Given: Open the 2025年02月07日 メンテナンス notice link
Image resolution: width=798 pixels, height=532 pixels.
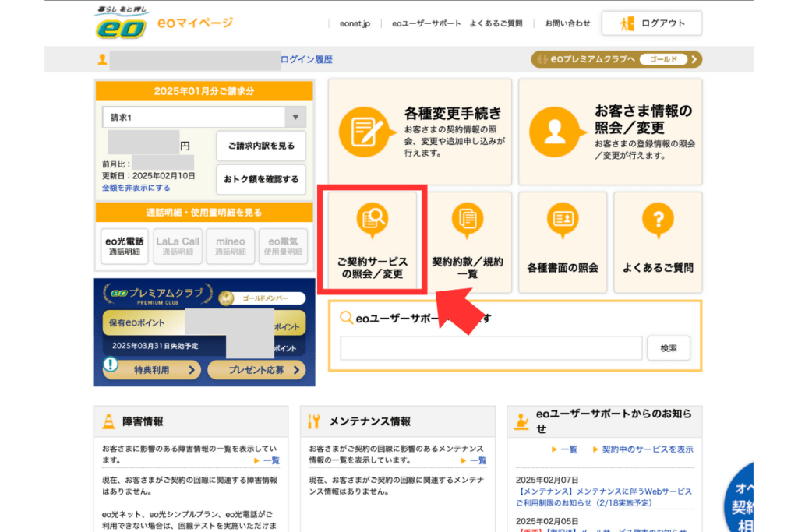Looking at the screenshot, I should pos(604,498).
